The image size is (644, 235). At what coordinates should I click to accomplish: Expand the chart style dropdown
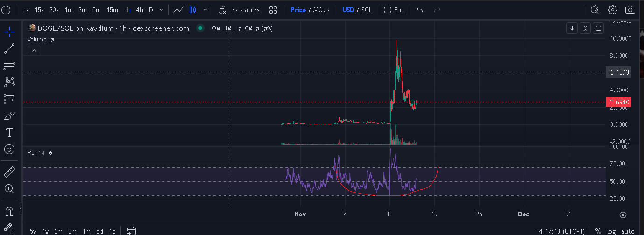point(205,9)
